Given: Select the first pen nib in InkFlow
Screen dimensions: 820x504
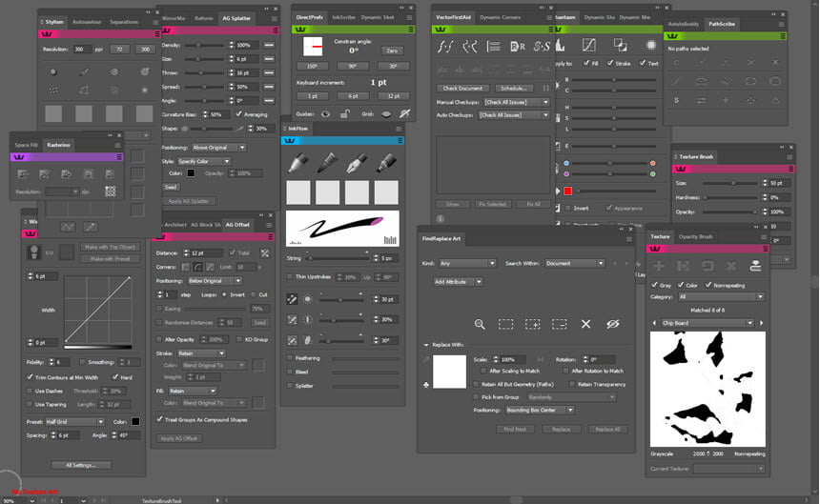Looking at the screenshot, I should click(x=298, y=163).
